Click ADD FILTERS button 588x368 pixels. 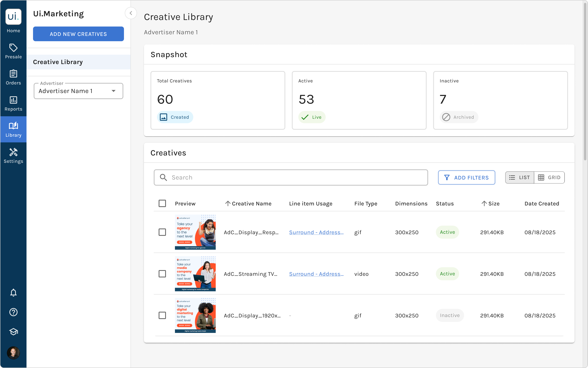[x=466, y=177]
